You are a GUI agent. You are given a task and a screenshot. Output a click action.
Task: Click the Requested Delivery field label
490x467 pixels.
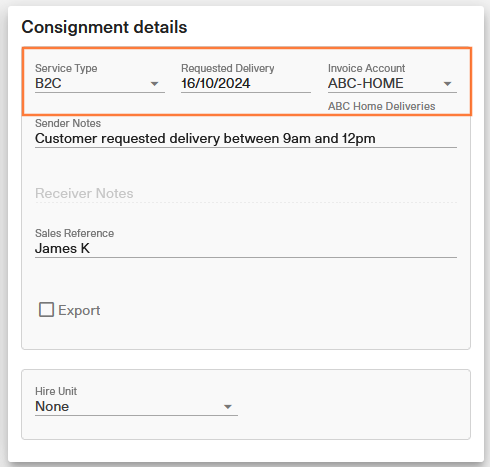coord(228,68)
